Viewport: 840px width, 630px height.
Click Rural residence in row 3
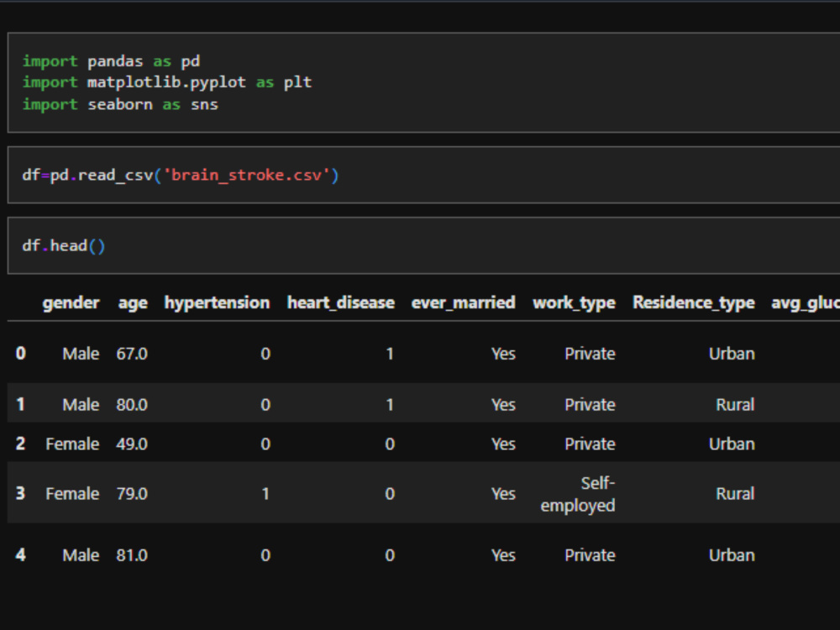pos(735,493)
